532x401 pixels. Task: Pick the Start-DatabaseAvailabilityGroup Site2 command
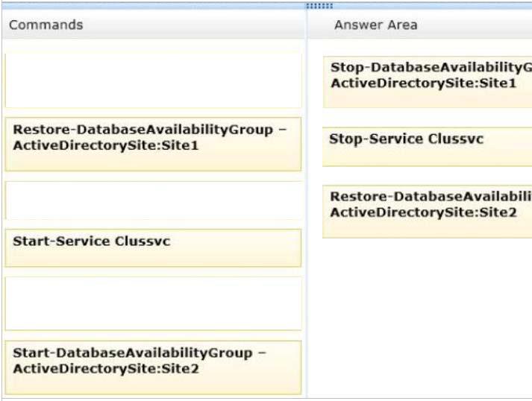(x=154, y=367)
